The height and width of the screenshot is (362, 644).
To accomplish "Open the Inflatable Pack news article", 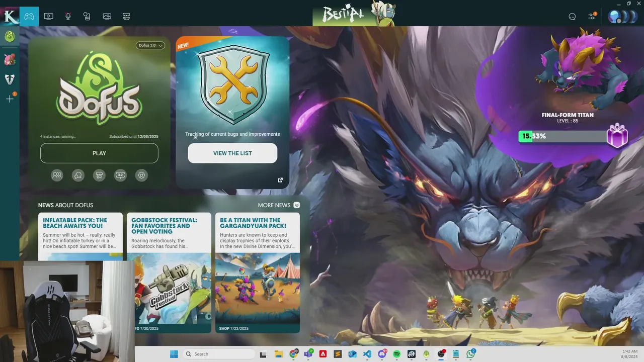I will pyautogui.click(x=80, y=236).
